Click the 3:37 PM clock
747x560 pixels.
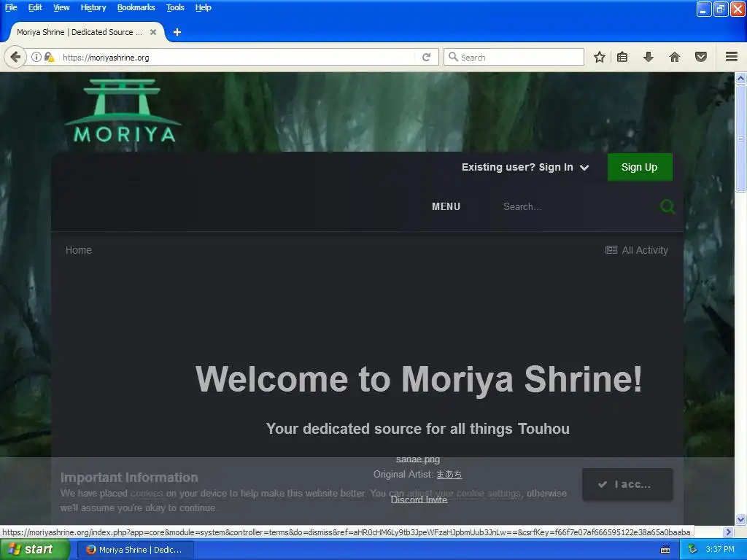point(720,550)
